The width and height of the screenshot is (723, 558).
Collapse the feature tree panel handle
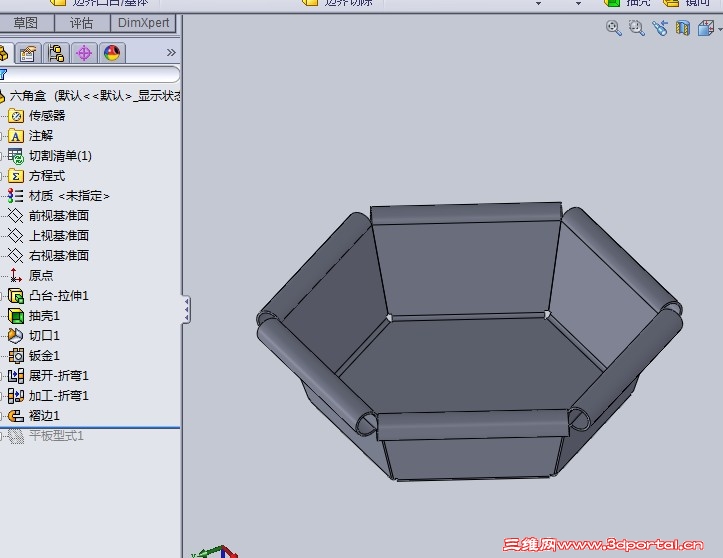tap(186, 309)
